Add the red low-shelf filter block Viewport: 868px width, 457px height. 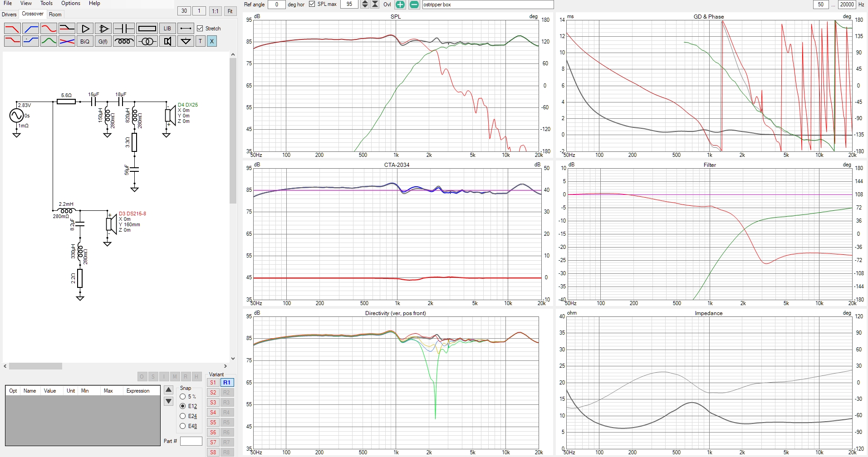[x=12, y=41]
